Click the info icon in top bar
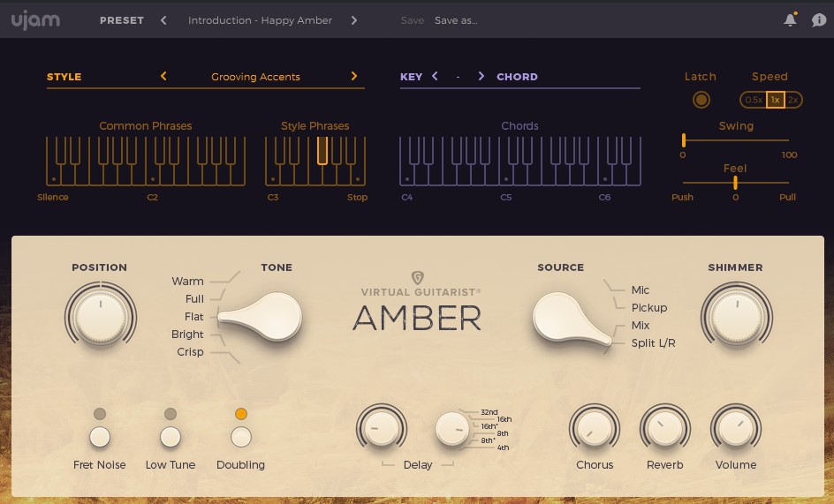 (x=818, y=20)
